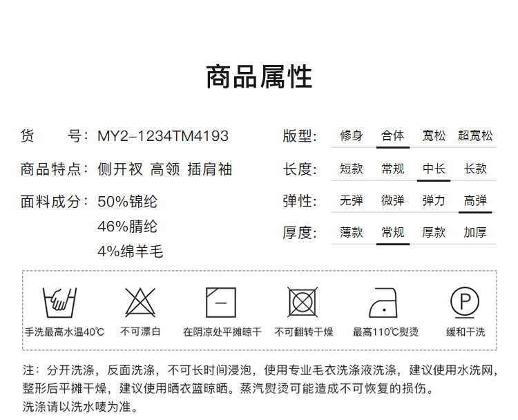Choose the 短款 length option
The width and height of the screenshot is (518, 420).
pos(351,169)
